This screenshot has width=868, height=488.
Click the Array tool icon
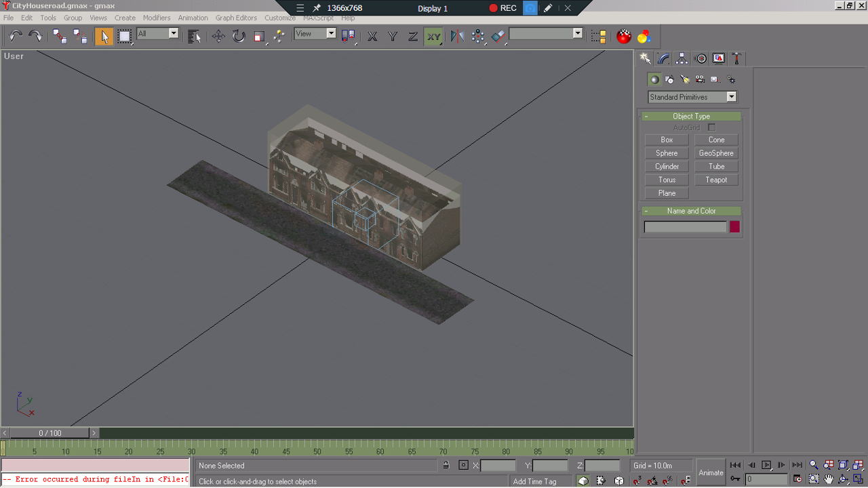pos(478,37)
